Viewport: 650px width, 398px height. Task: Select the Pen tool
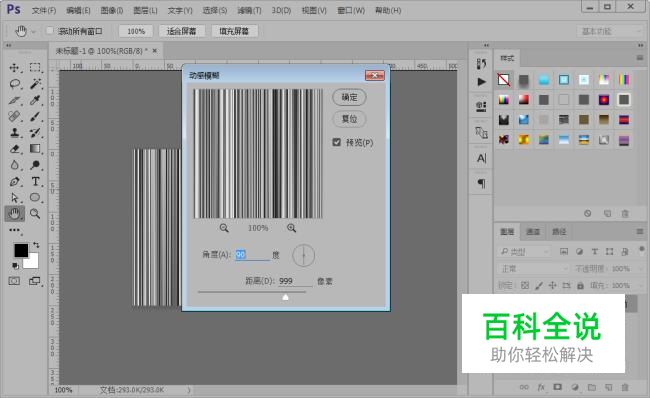(15, 181)
